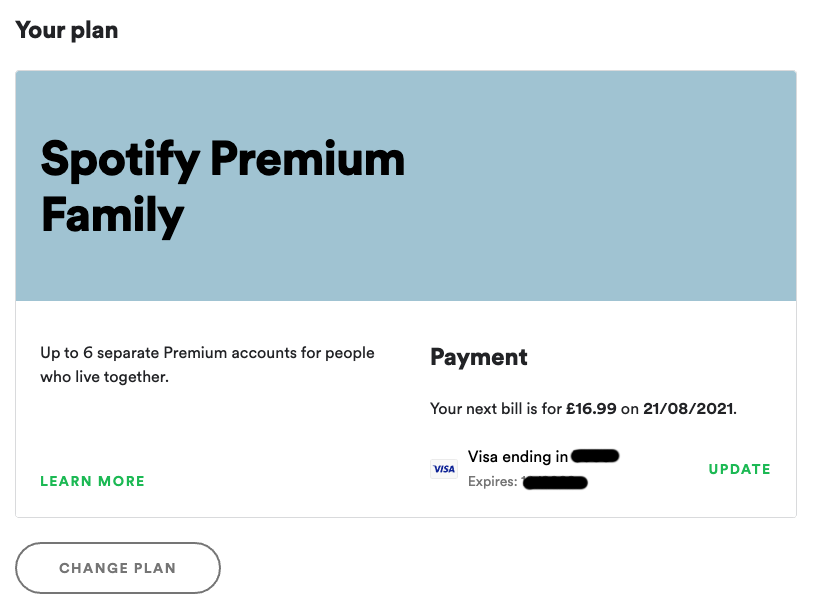The width and height of the screenshot is (813, 616).
Task: Click the 21/08/2021 billing date
Action: 689,409
